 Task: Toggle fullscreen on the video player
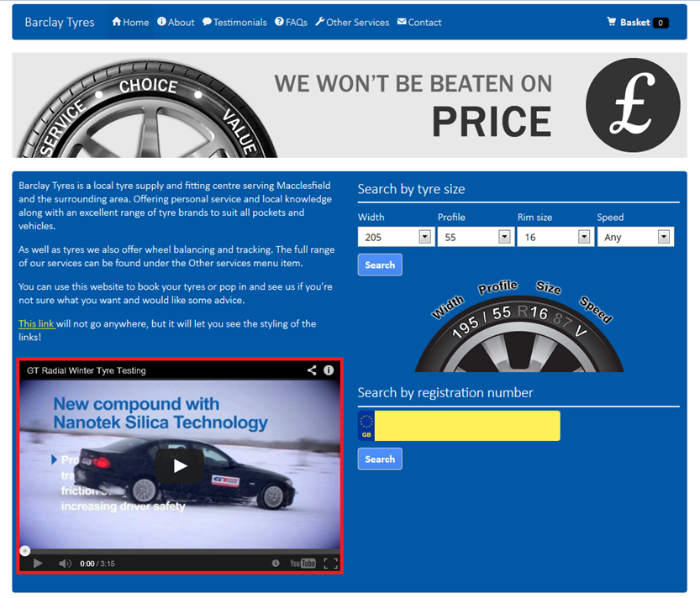tap(331, 564)
